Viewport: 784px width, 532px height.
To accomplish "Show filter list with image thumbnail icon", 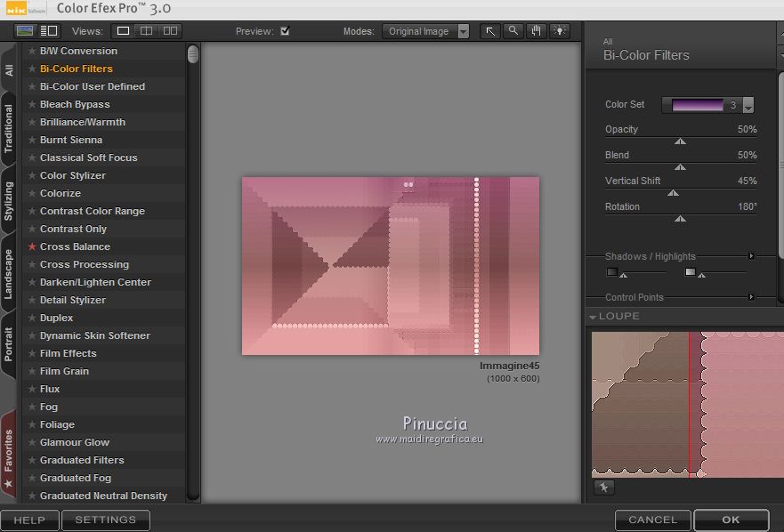I will tap(25, 31).
